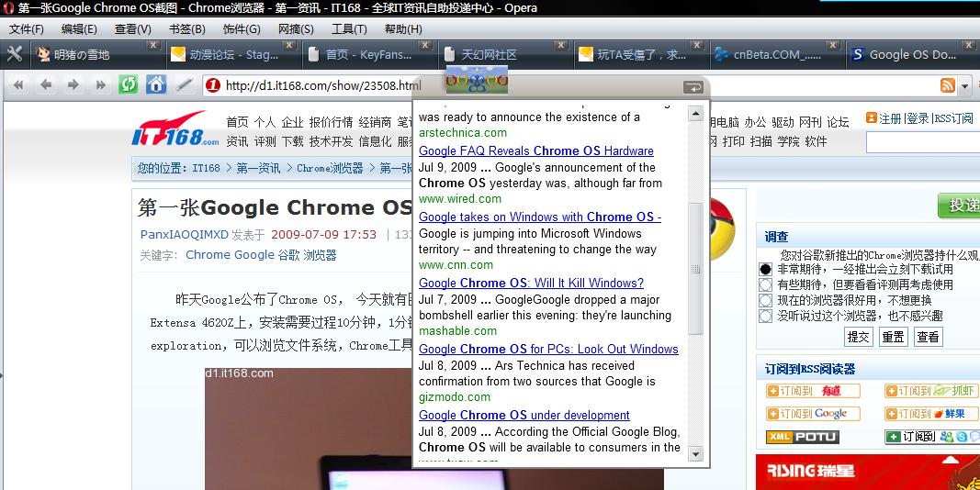This screenshot has height=490, width=980.
Task: Click the wand icon in toolbar
Action: coord(184,85)
